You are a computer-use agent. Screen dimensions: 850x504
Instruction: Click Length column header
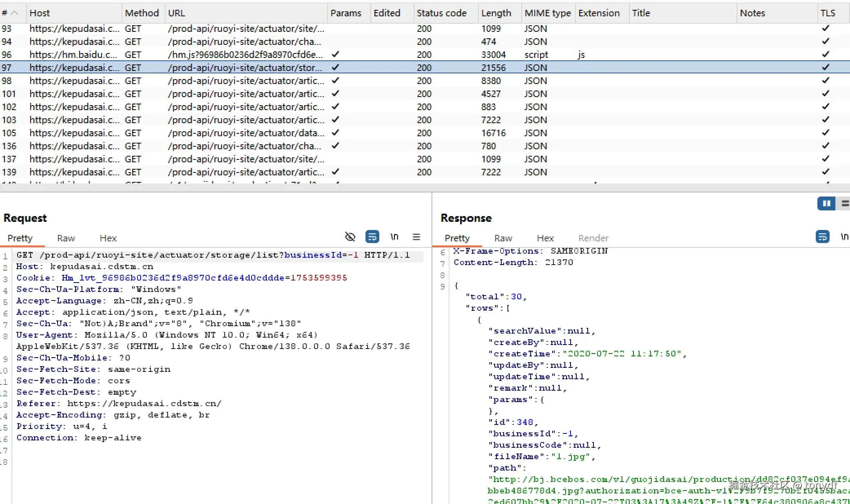[x=496, y=13]
